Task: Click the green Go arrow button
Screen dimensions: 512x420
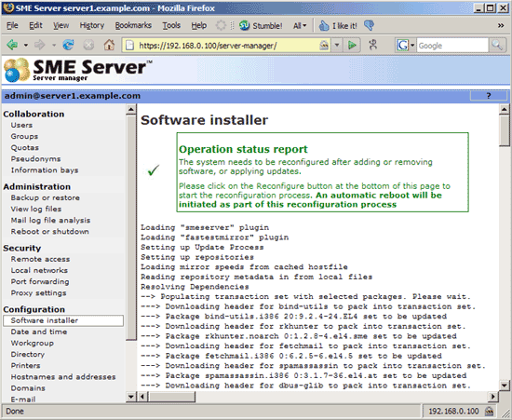Action: click(x=352, y=45)
